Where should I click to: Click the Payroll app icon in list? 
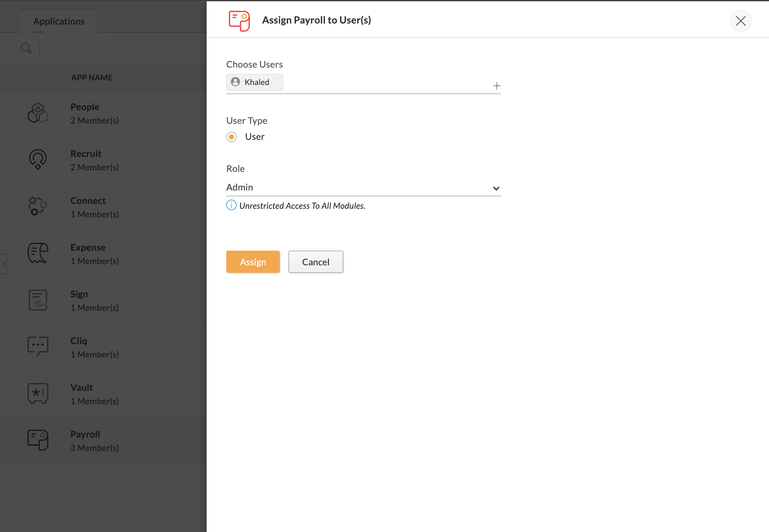click(x=38, y=440)
